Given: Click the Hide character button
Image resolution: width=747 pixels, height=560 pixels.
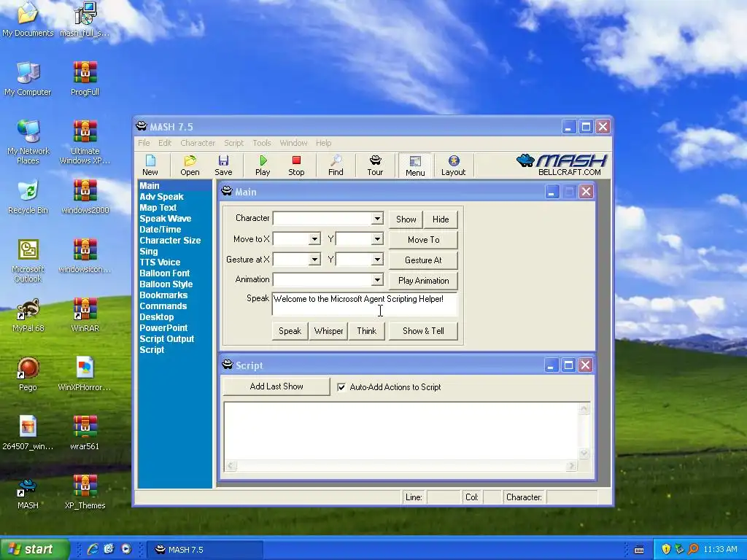Looking at the screenshot, I should coord(440,219).
